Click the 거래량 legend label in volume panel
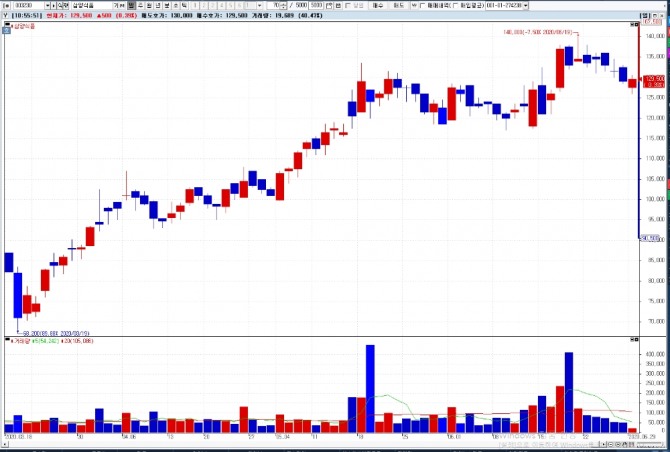 coord(21,341)
